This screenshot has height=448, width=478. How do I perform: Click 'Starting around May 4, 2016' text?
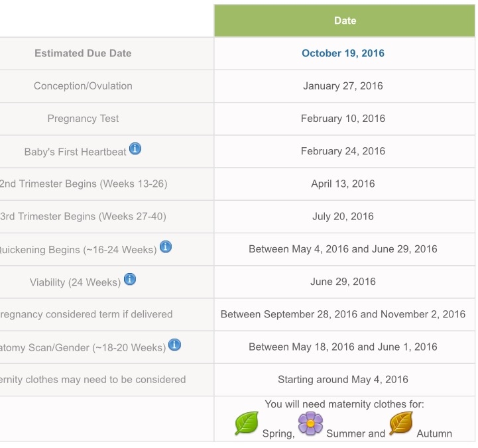click(343, 380)
